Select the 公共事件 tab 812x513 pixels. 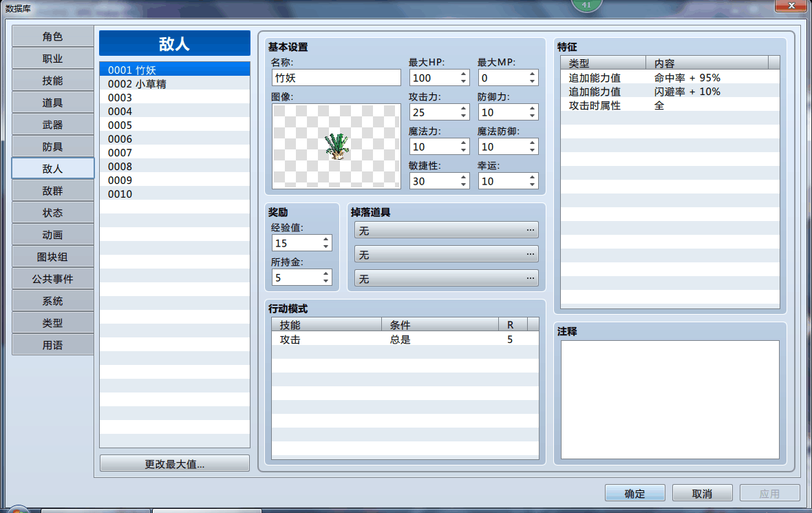coord(53,279)
